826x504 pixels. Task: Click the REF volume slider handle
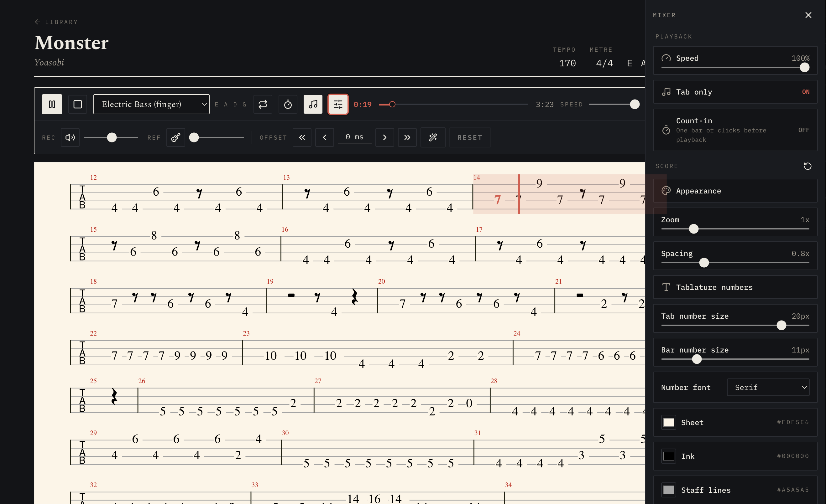click(194, 137)
